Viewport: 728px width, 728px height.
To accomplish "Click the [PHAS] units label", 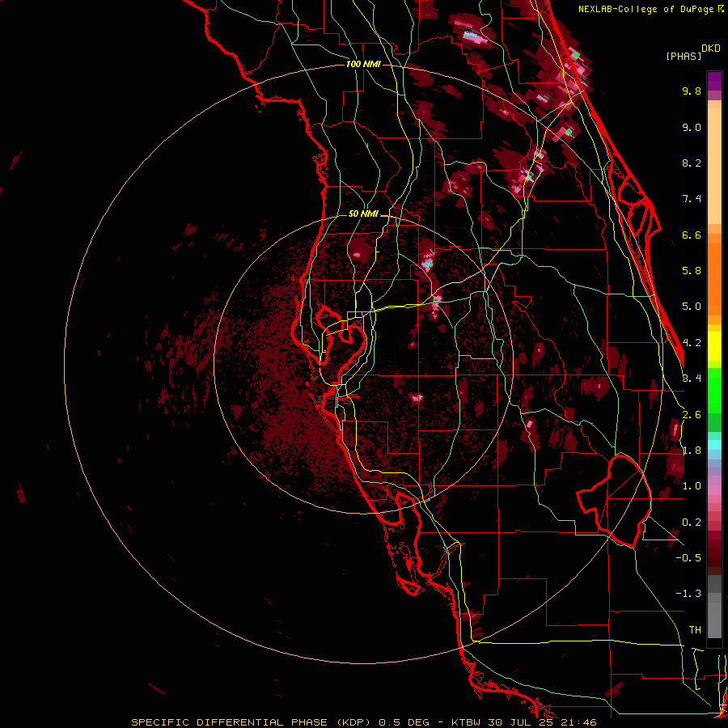I will click(x=684, y=56).
